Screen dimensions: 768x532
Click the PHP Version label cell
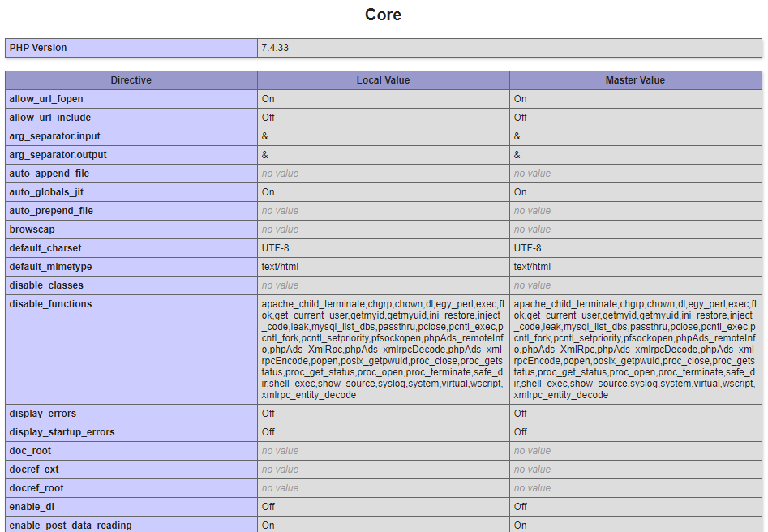click(131, 48)
